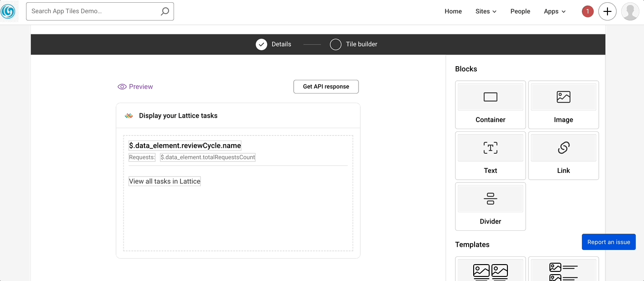Choose the Text block

pyautogui.click(x=491, y=156)
